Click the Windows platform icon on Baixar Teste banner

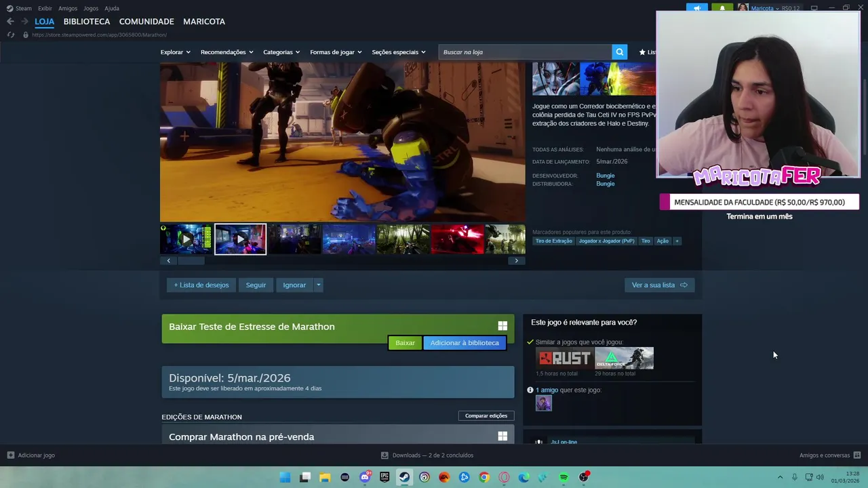pyautogui.click(x=502, y=326)
